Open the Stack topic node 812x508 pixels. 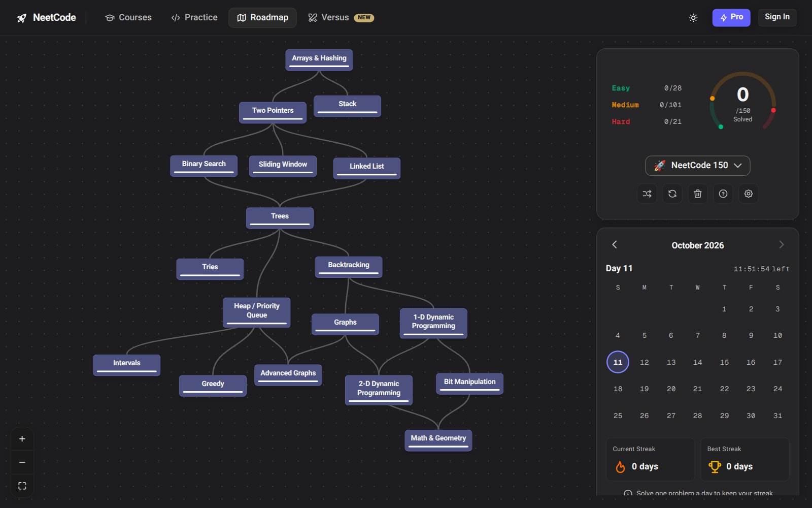coord(348,106)
